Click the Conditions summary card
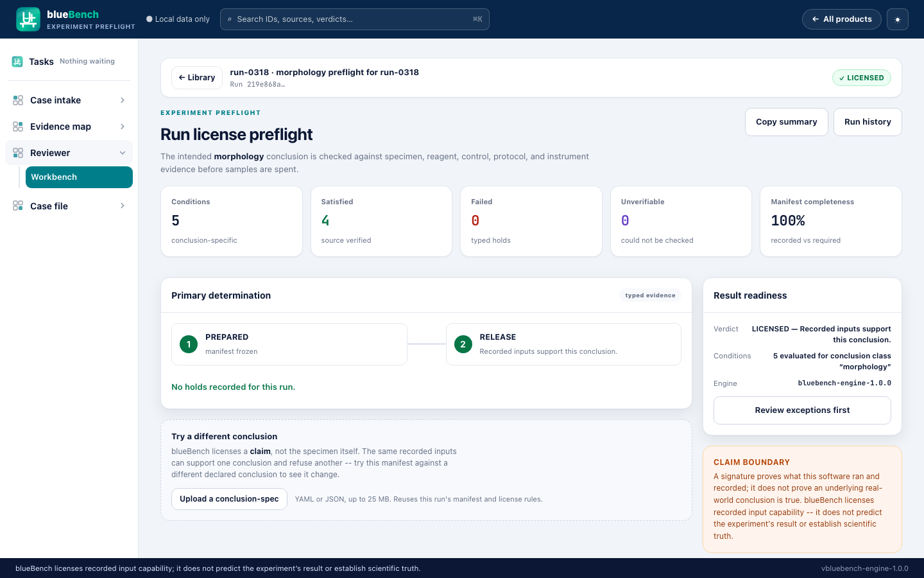924x578 pixels. 232,222
